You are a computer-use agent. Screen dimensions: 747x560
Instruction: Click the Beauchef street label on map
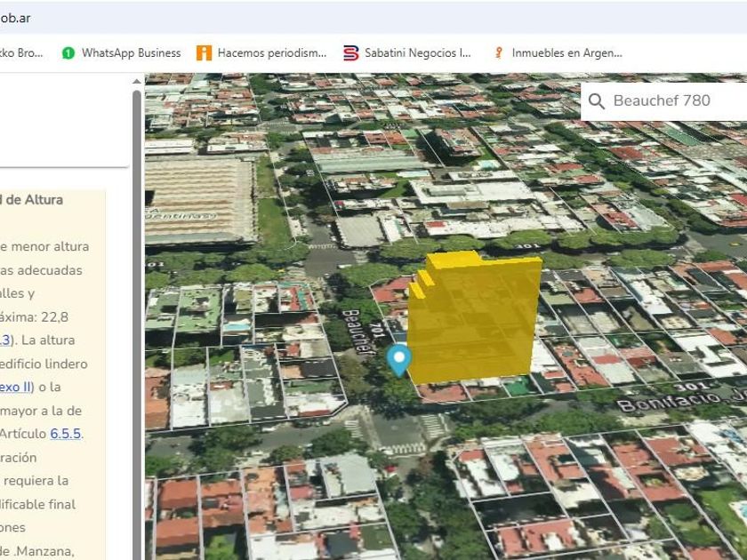(357, 332)
